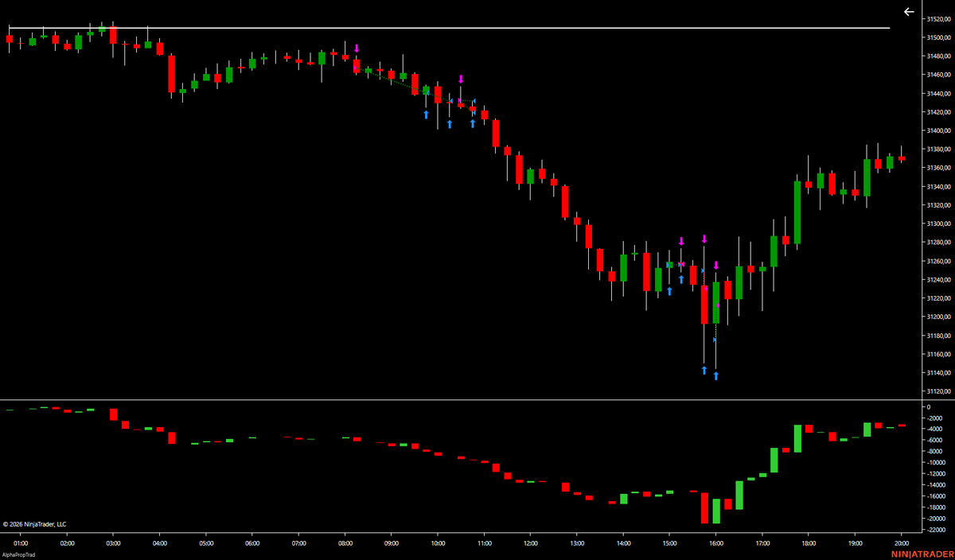This screenshot has width=955, height=560.
Task: Select the AlphaPropTrad tab
Action: (x=20, y=554)
